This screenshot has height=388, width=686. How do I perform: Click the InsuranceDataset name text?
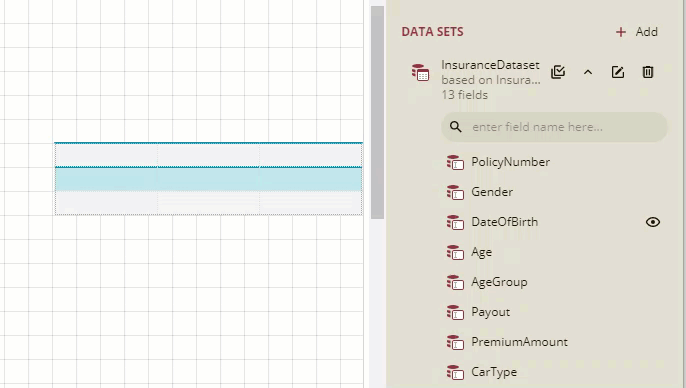coord(490,65)
